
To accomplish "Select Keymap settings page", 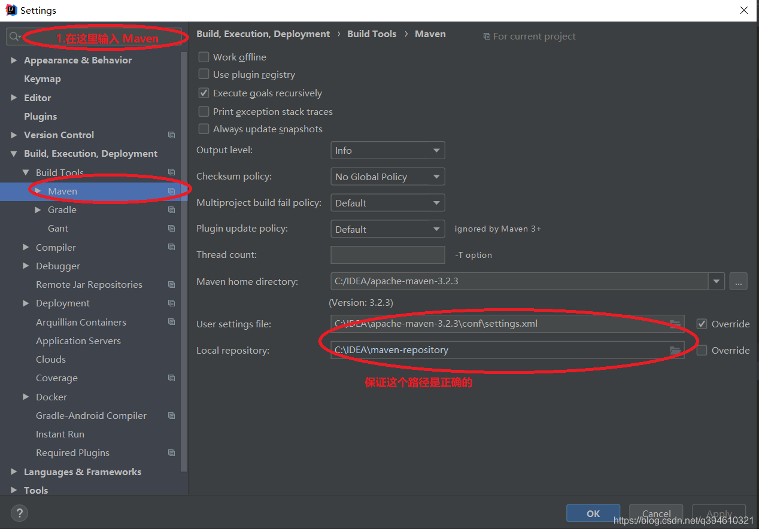I will coord(42,79).
